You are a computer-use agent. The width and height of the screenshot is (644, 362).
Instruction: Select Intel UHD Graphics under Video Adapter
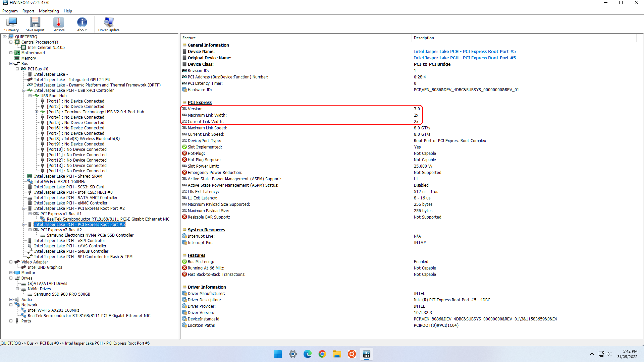point(45,267)
